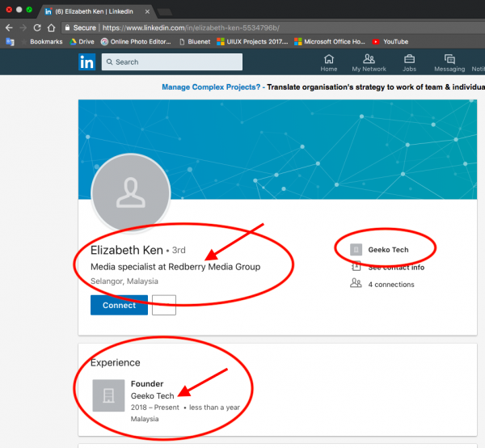Open the Drive bookmark
This screenshot has width=485, height=448.
point(84,42)
